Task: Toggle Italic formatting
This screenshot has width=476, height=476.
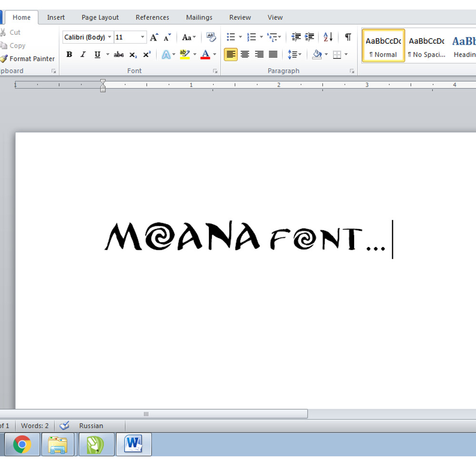Action: tap(83, 55)
